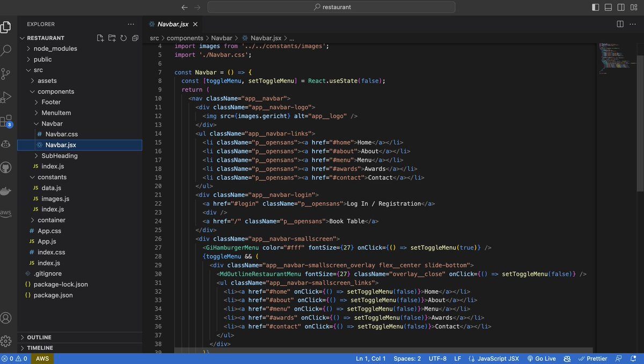
Task: Change encoding via UTF-8 status entry
Action: [x=437, y=359]
